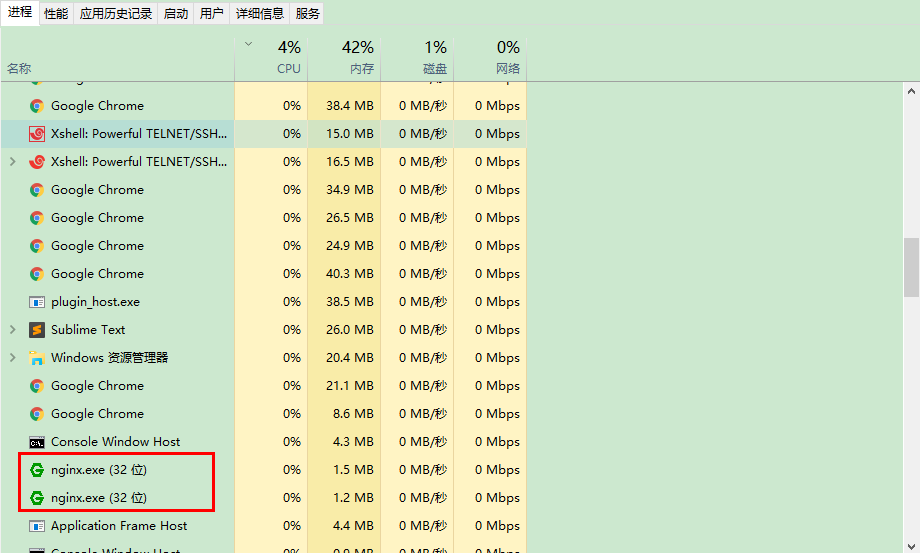Select nginx.exe (32 位) name using 1.5 MB
920x553 pixels.
click(99, 470)
